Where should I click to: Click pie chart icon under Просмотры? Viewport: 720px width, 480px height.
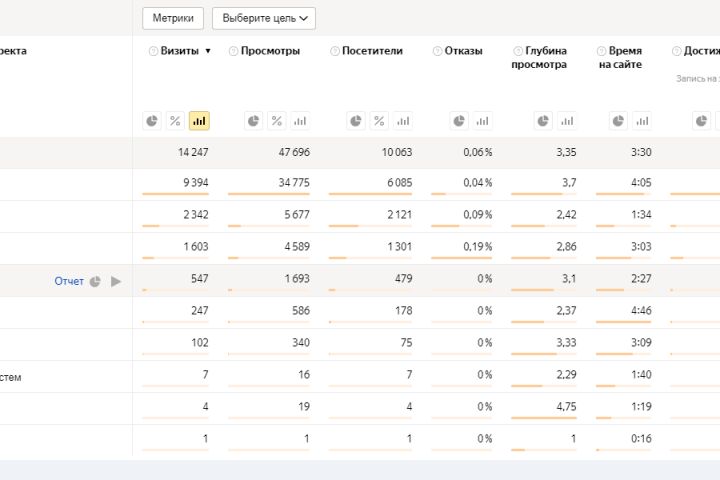[254, 121]
